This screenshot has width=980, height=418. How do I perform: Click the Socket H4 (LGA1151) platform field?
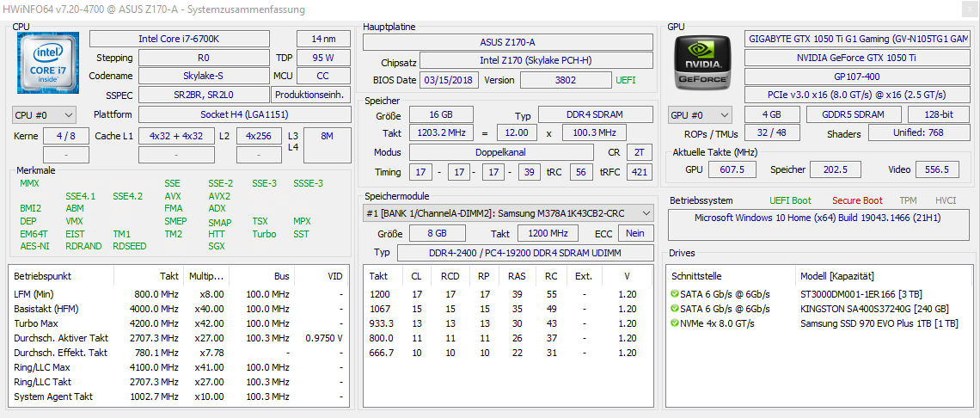(244, 114)
